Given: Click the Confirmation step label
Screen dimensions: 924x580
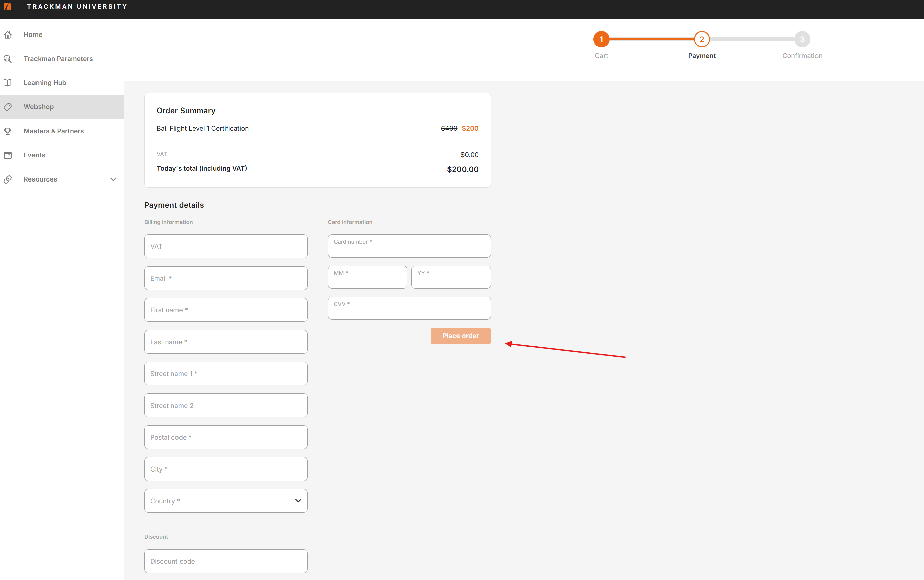Looking at the screenshot, I should [x=802, y=56].
